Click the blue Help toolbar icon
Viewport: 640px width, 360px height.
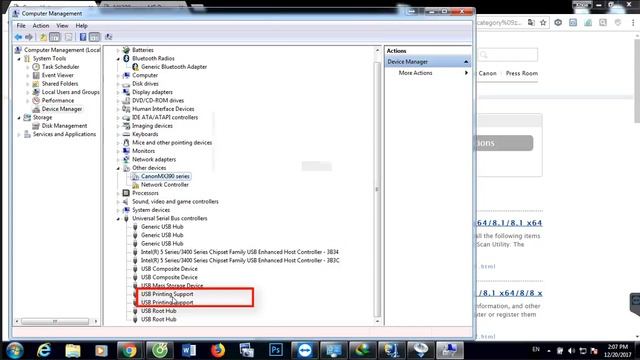(83, 37)
